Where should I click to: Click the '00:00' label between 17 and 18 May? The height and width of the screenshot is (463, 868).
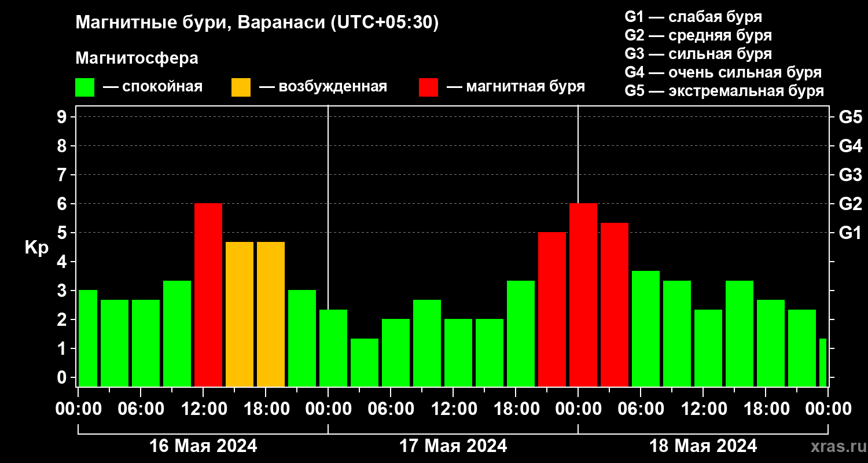(578, 409)
